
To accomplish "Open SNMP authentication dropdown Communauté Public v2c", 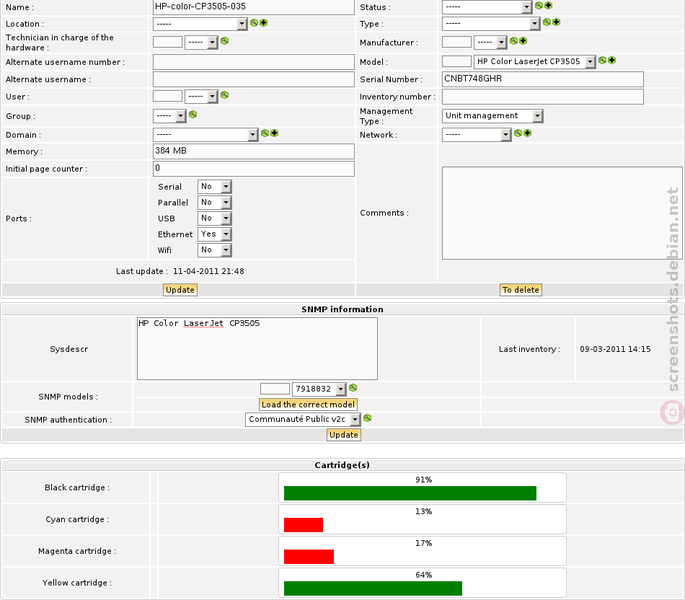I will click(x=303, y=420).
